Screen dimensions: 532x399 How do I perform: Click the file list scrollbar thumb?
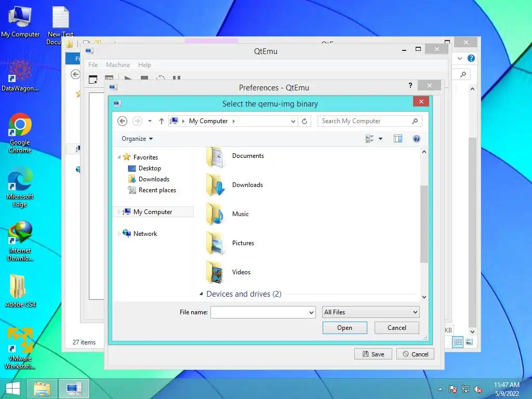coord(424,224)
